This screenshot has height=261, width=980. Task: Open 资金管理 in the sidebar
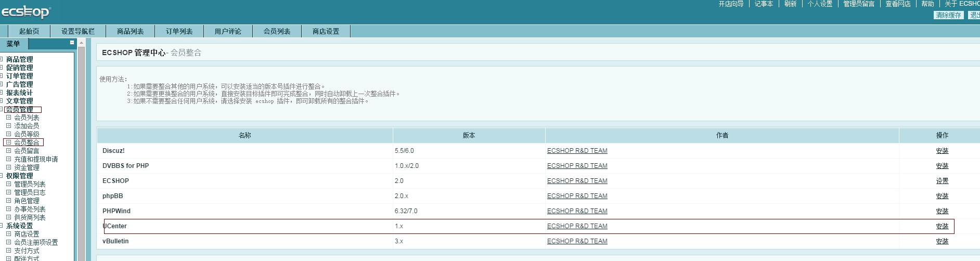27,167
